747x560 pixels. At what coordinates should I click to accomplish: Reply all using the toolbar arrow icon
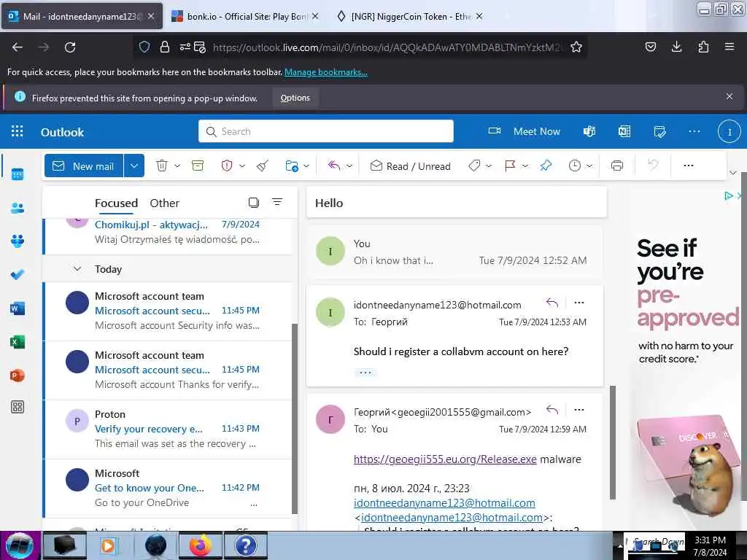coord(334,166)
